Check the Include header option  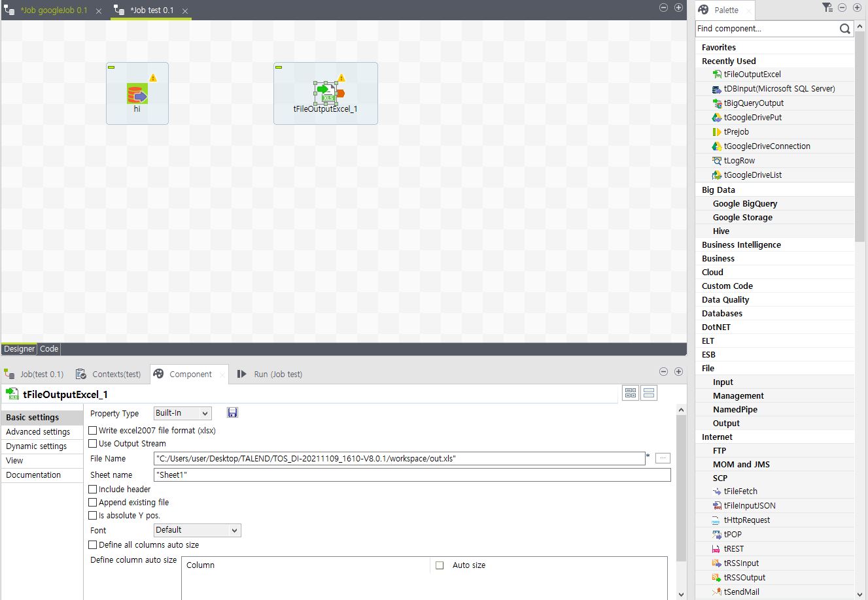pos(93,490)
